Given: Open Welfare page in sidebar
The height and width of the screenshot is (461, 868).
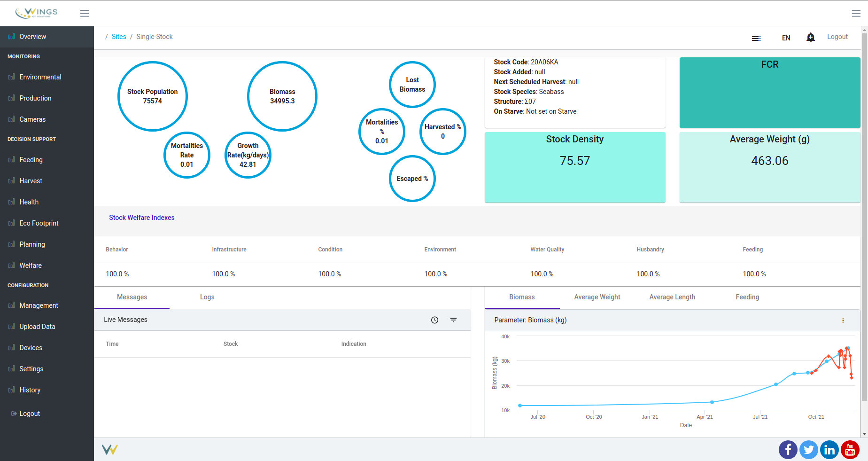Looking at the screenshot, I should [47, 266].
